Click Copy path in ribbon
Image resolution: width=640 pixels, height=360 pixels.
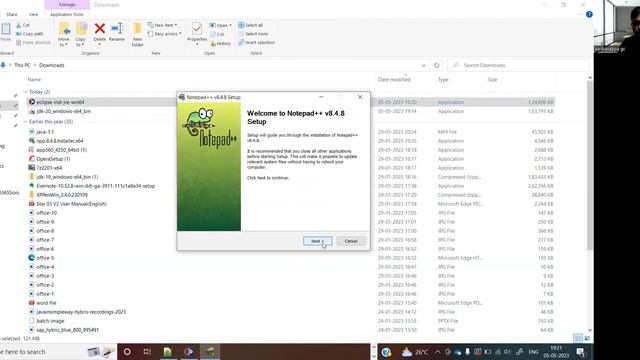click(30, 34)
